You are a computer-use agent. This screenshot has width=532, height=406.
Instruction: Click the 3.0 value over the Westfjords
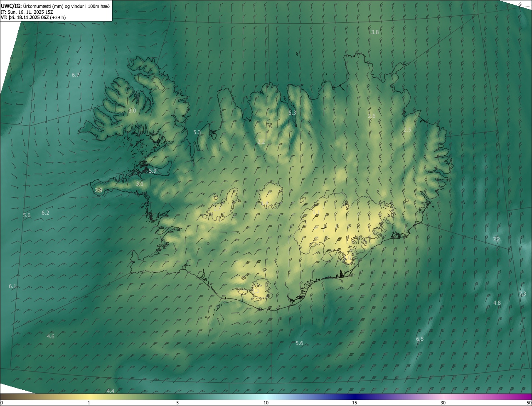[x=132, y=111]
